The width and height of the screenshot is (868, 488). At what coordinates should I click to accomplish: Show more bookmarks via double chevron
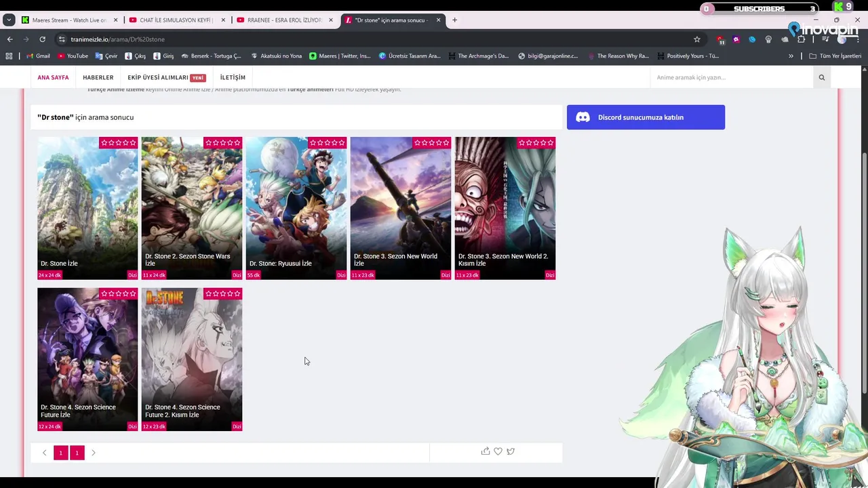tap(791, 56)
